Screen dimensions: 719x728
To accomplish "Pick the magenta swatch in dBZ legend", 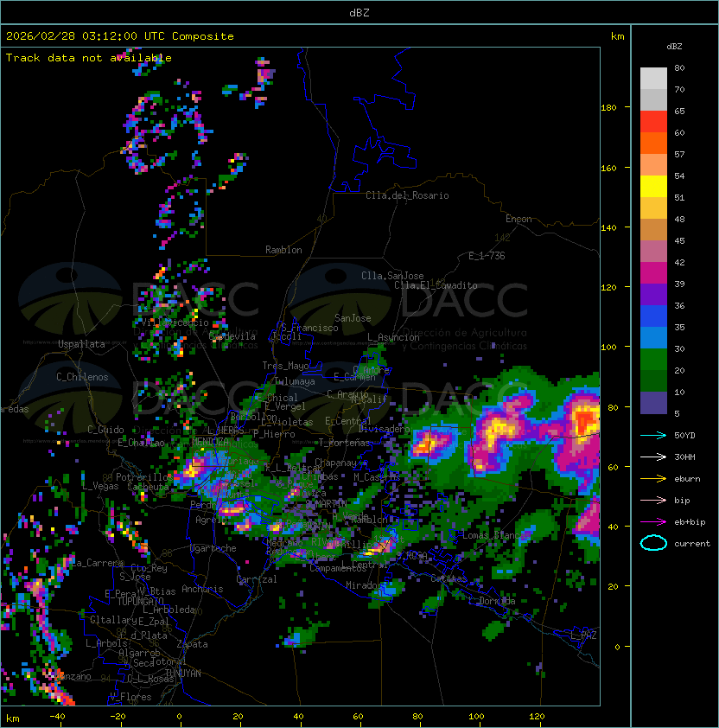I will coord(653,273).
